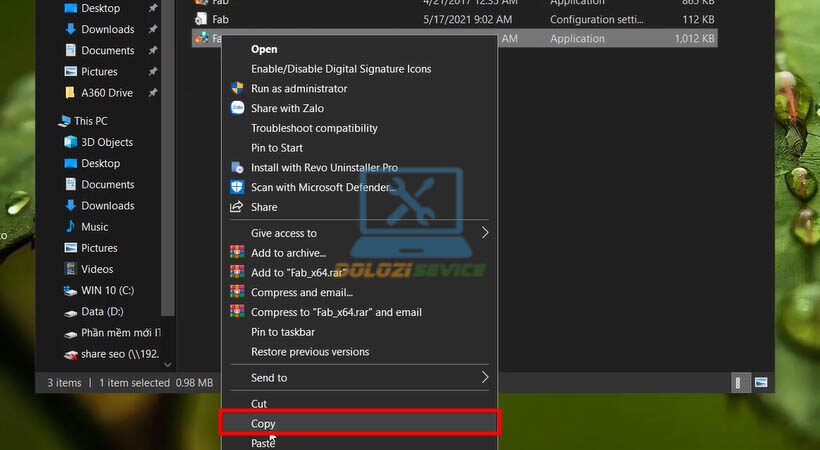820x450 pixels.
Task: Click the Music note icon in sidebar
Action: pyautogui.click(x=71, y=227)
